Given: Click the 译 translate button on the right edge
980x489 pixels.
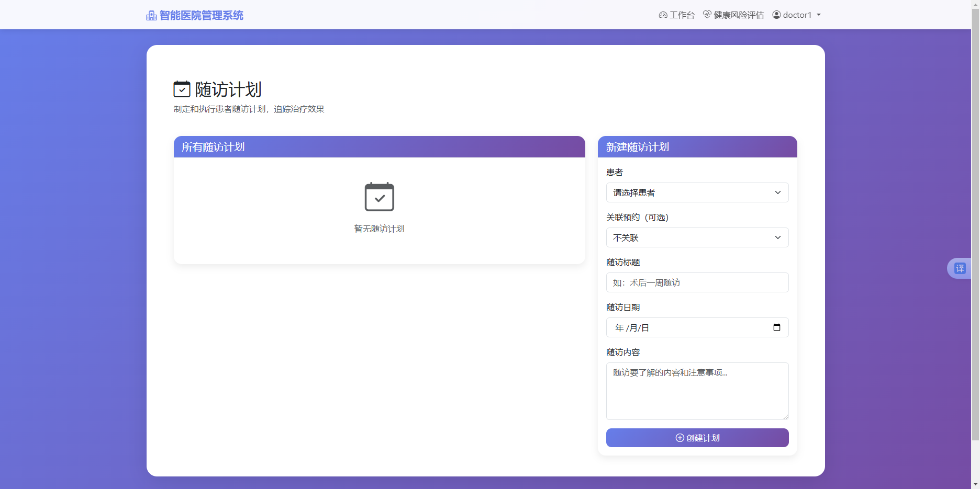Looking at the screenshot, I should [x=961, y=268].
